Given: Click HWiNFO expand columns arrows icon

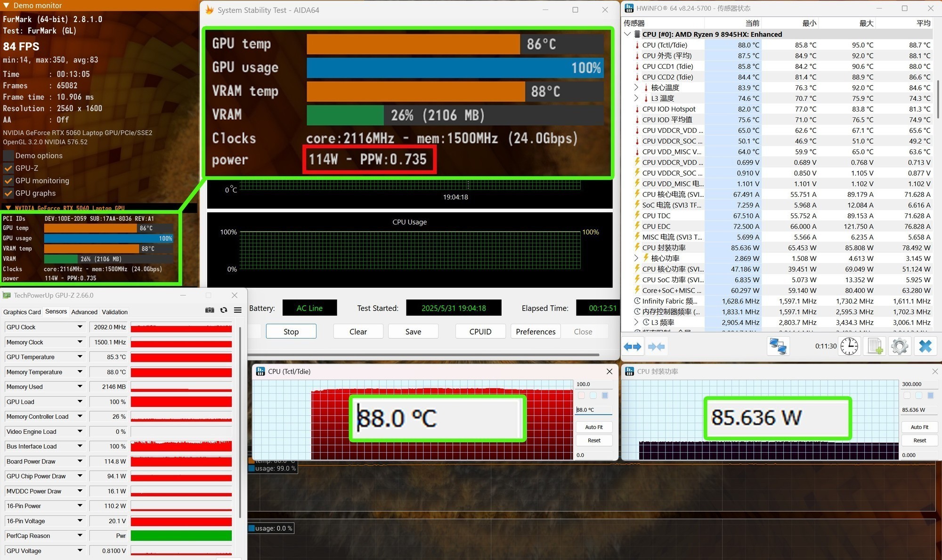Looking at the screenshot, I should (x=632, y=347).
